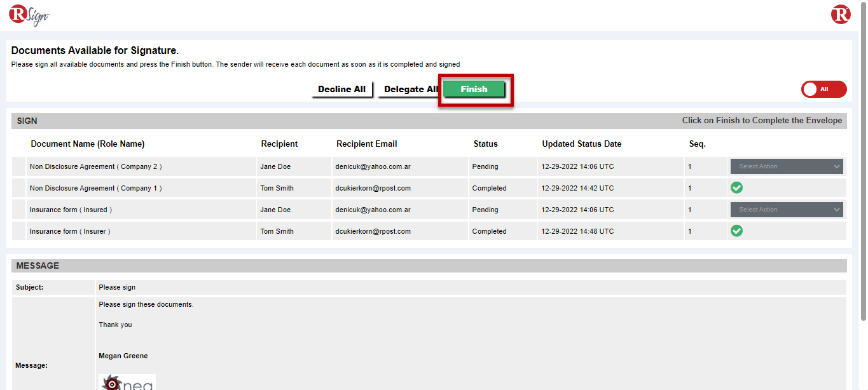Click the vertical page scrollbar
Viewport: 868px width, 390px height.
(863, 159)
